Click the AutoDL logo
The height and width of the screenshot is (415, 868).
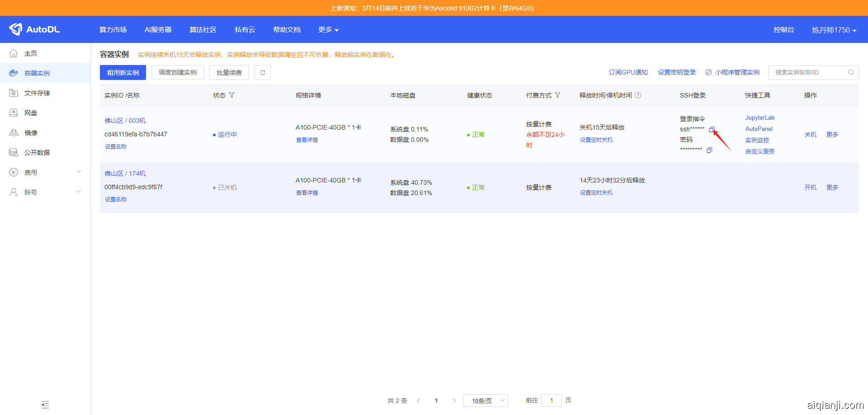[35, 29]
